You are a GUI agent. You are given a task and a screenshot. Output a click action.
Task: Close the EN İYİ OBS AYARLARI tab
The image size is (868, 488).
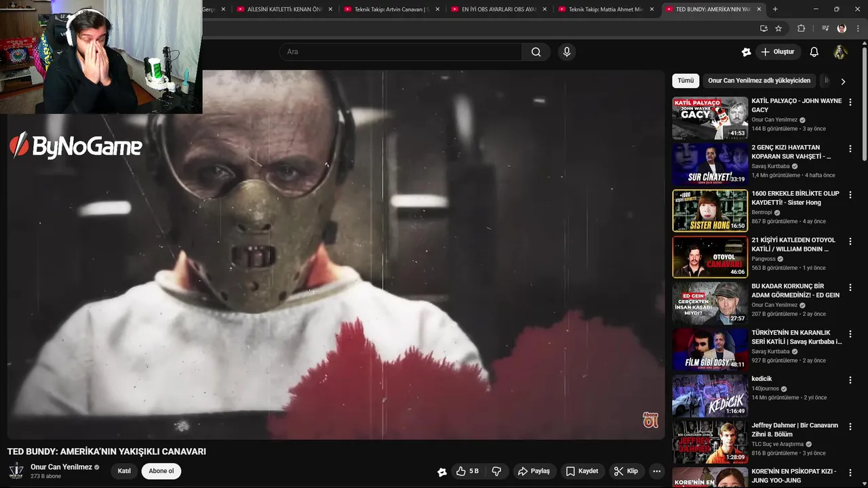point(545,9)
